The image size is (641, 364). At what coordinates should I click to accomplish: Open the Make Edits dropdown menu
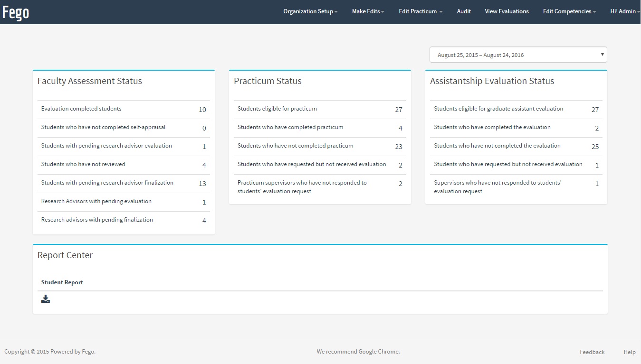(x=368, y=11)
